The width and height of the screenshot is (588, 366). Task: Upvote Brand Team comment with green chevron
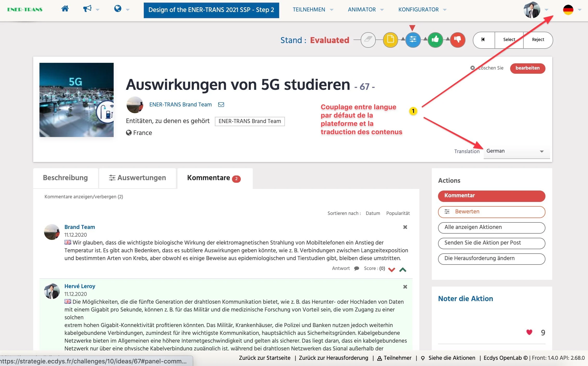(x=403, y=269)
